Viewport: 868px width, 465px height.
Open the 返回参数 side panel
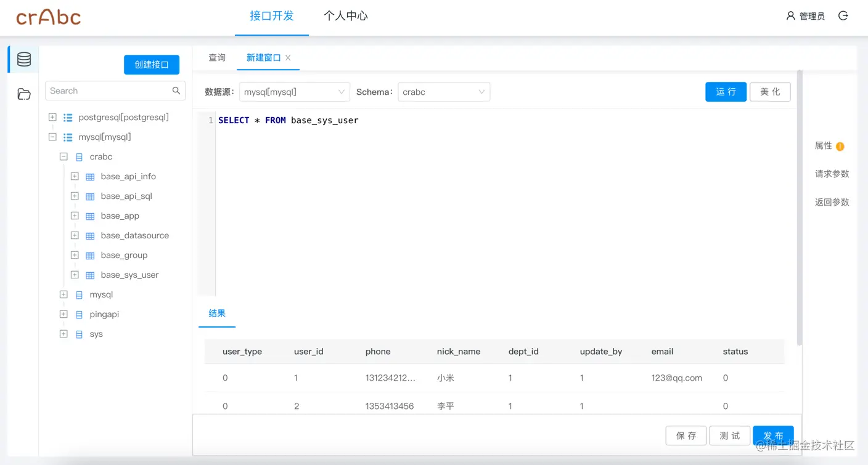pos(832,203)
